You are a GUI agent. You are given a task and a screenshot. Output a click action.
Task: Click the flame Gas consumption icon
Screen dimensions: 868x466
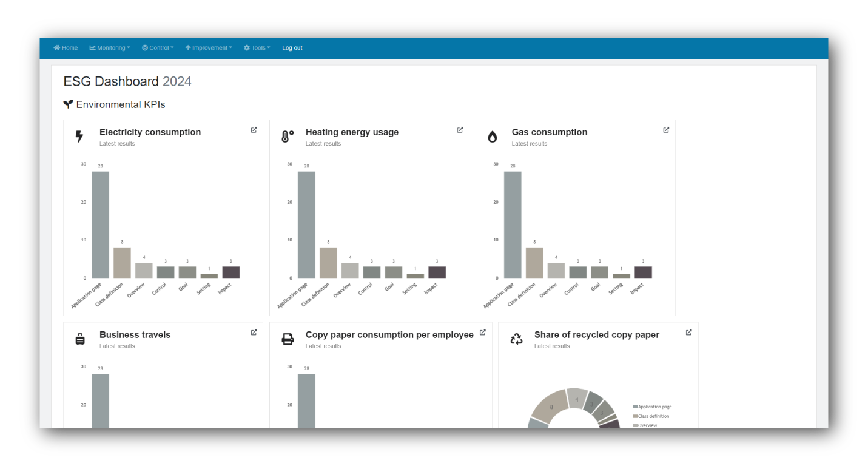pyautogui.click(x=492, y=136)
